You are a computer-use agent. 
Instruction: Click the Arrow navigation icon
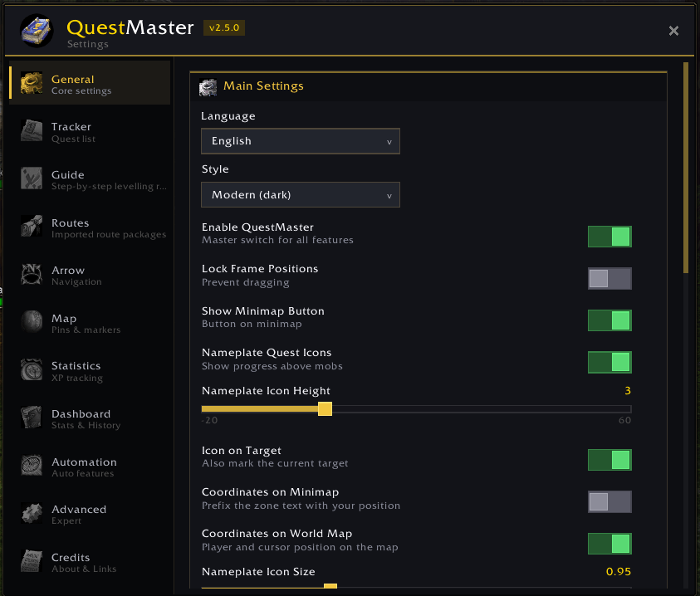[32, 274]
